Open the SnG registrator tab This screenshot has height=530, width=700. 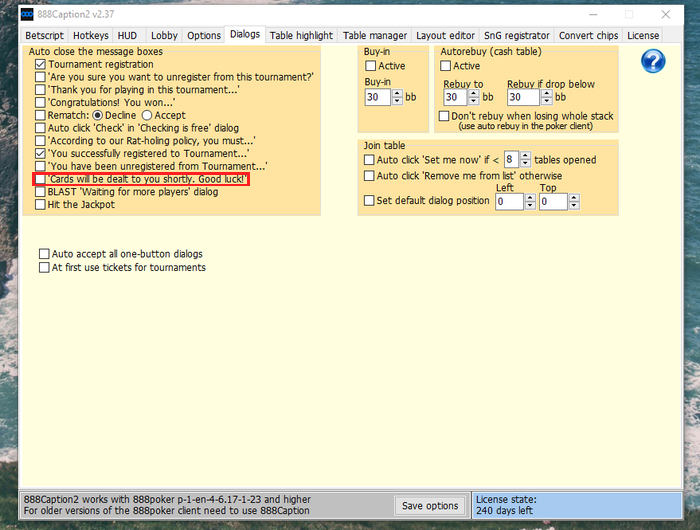point(517,35)
